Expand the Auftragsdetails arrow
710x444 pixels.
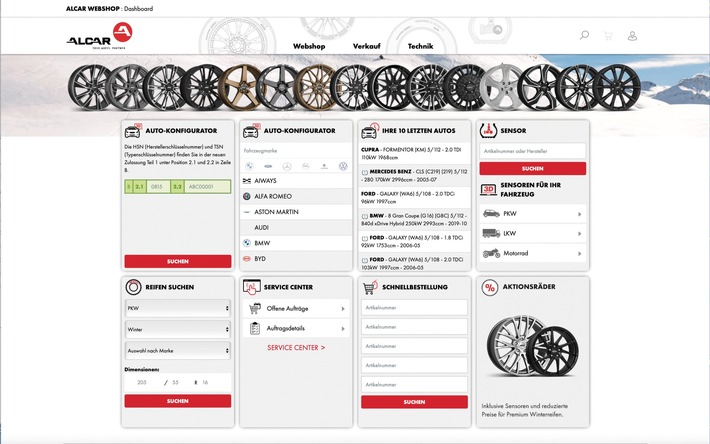click(x=343, y=329)
